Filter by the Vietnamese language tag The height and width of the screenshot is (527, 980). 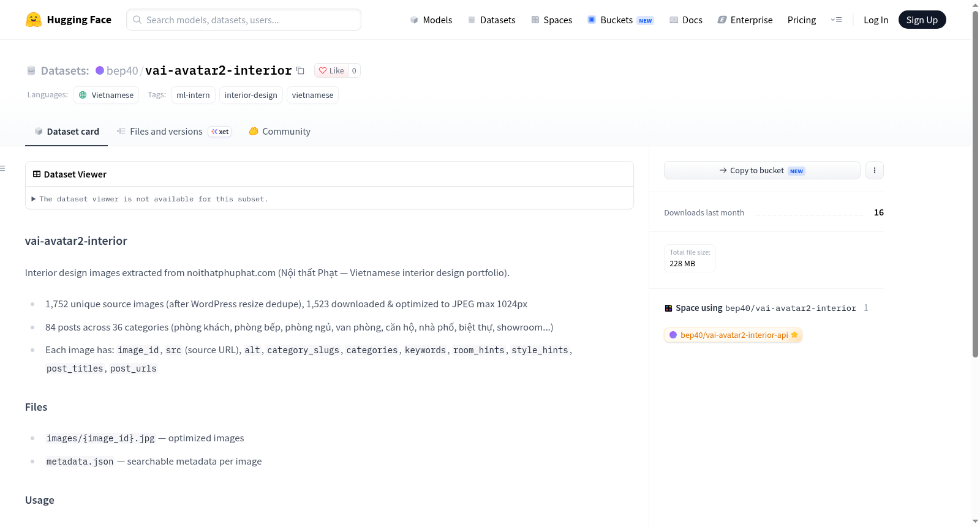[106, 95]
